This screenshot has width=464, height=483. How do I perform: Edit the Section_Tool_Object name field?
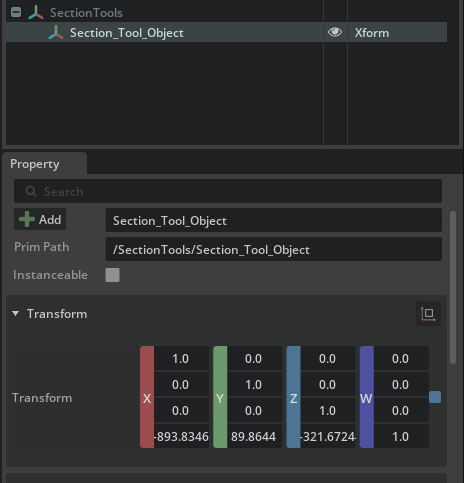coord(274,220)
